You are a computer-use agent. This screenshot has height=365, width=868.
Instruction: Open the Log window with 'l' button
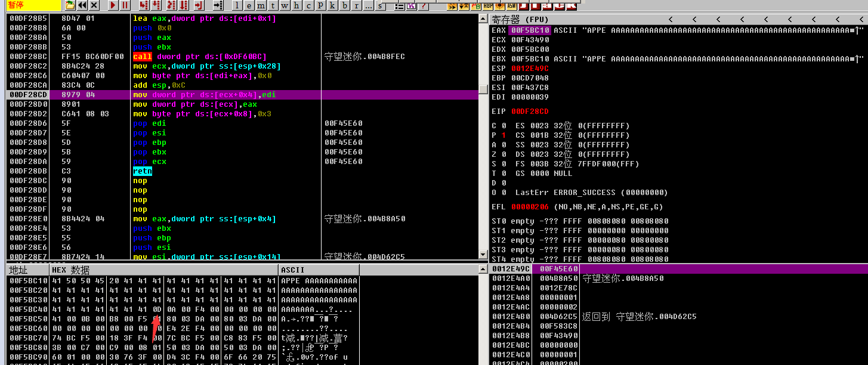pyautogui.click(x=237, y=5)
